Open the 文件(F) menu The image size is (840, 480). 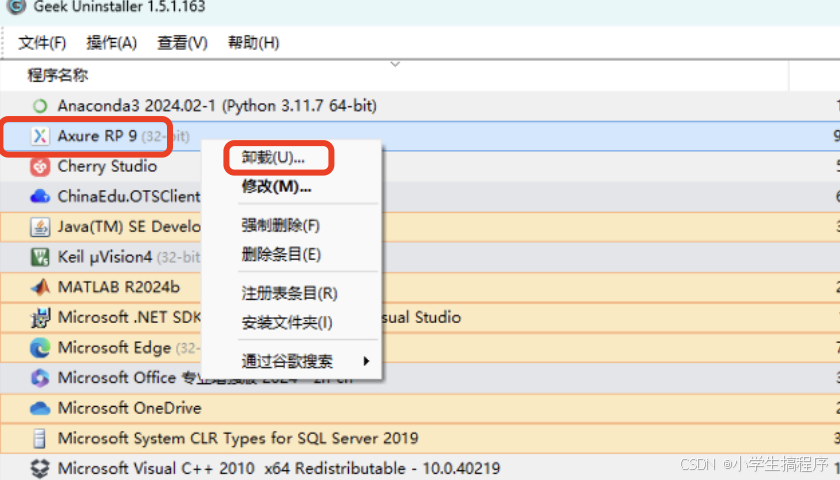pos(42,43)
